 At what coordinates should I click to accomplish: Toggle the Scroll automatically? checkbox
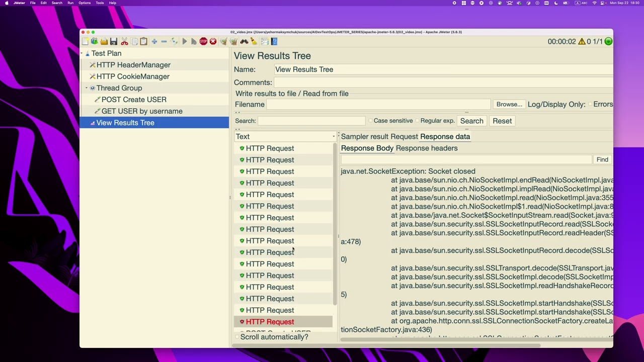point(237,337)
